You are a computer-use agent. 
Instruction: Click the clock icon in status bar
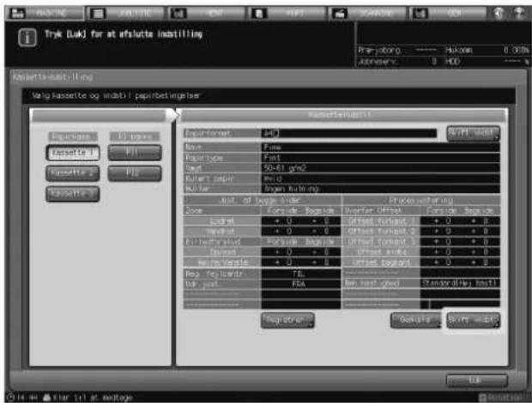click(10, 397)
